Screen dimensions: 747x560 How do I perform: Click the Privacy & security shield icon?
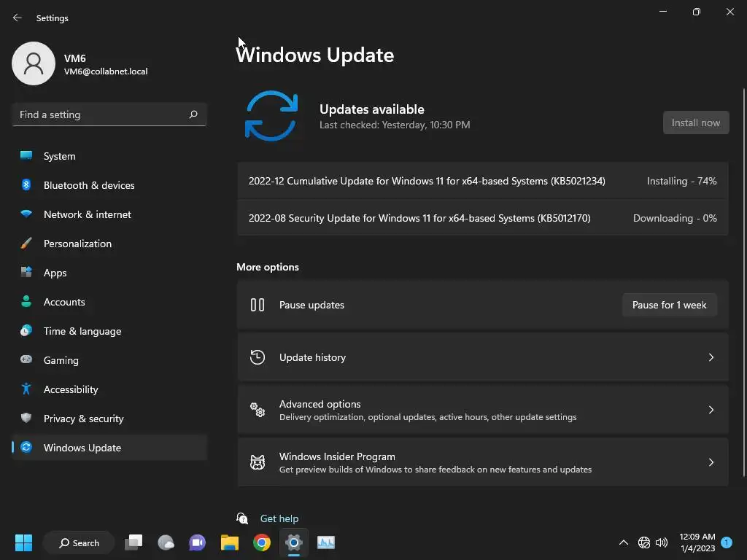click(26, 418)
